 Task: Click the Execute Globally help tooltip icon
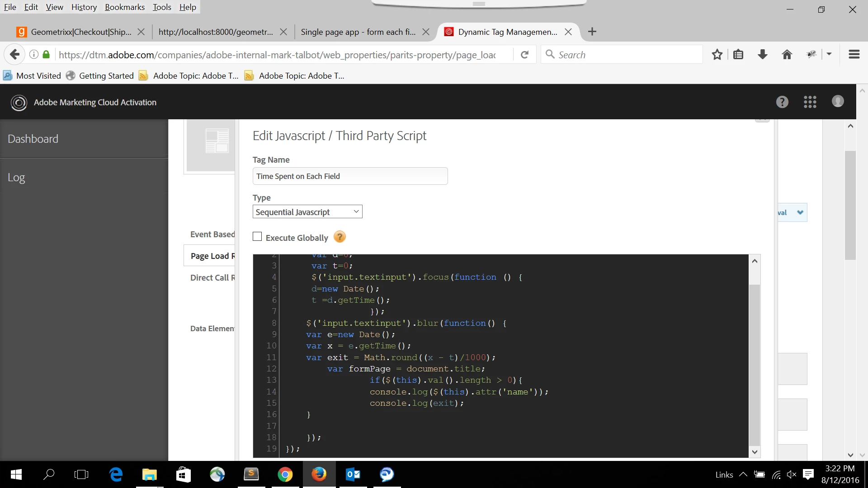(340, 237)
